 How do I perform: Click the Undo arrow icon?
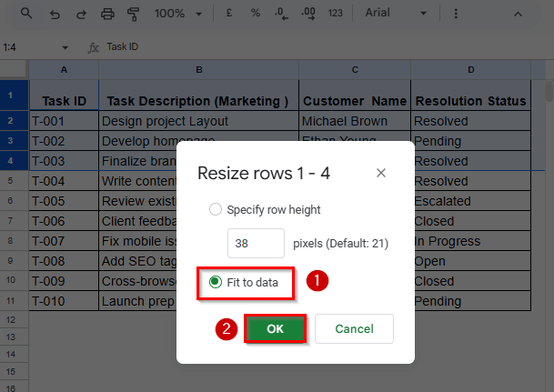tap(55, 14)
